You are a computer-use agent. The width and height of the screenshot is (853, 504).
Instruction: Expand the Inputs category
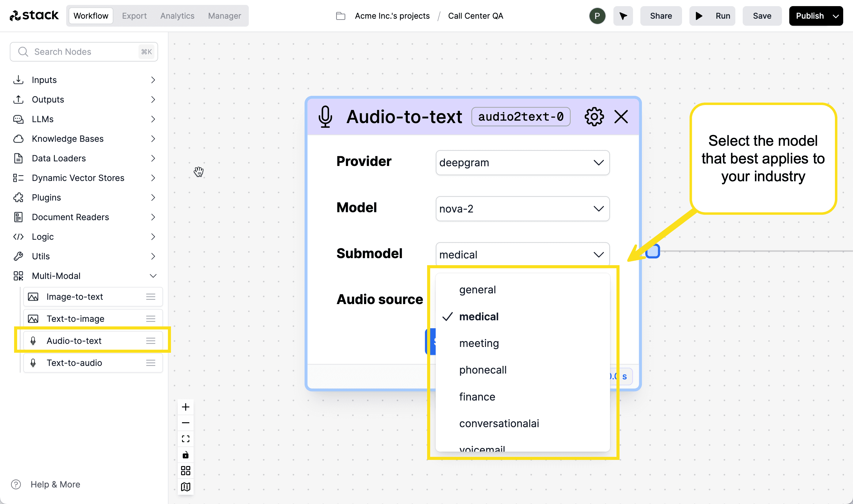[84, 80]
